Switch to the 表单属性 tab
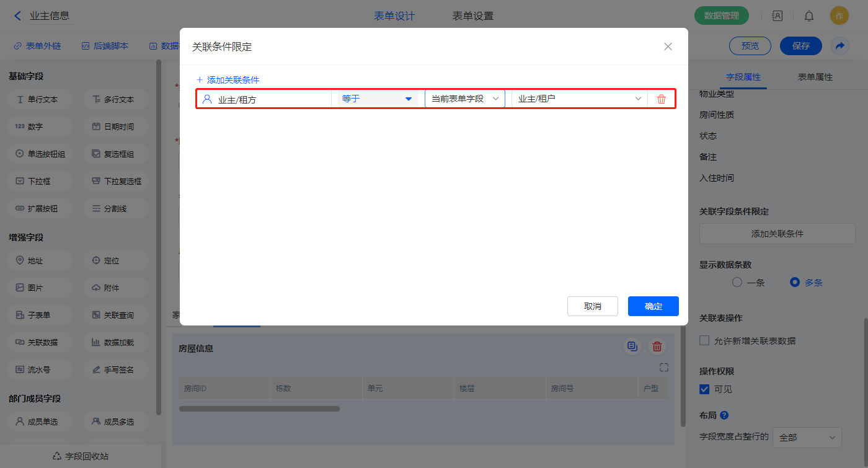Screen dimensions: 868x468 click(815, 77)
